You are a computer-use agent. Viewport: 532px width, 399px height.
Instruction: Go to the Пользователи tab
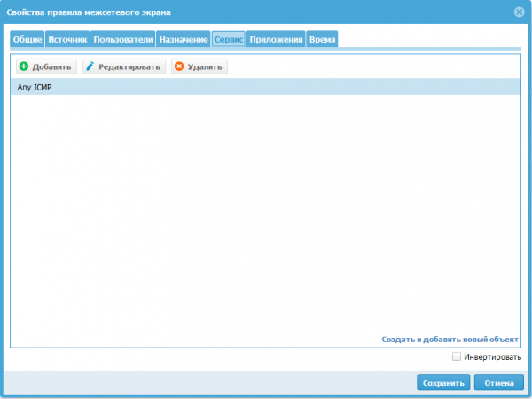[x=123, y=40]
